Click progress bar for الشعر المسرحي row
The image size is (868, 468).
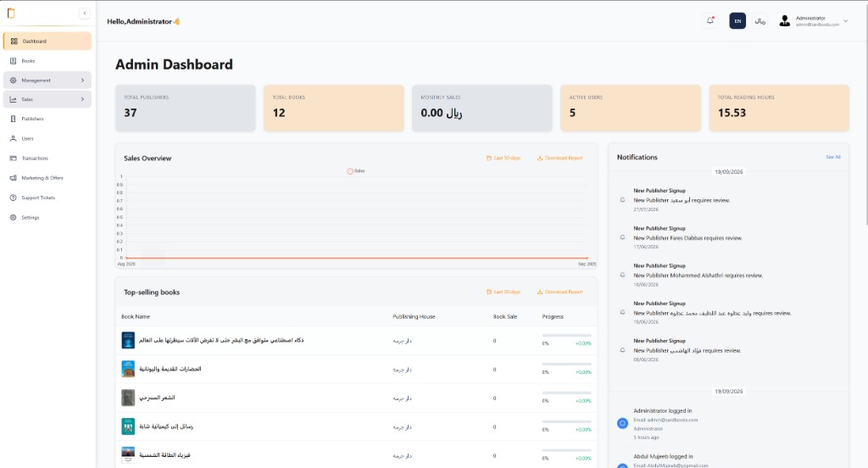[x=567, y=393]
